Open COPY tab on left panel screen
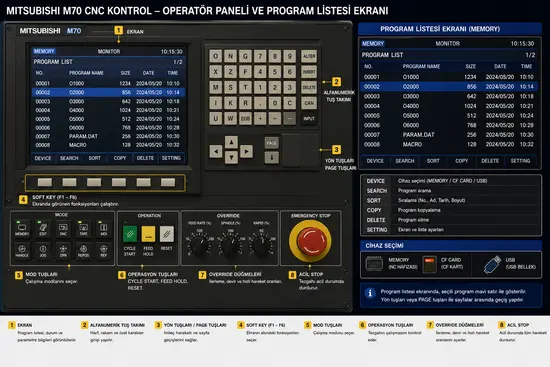The height and width of the screenshot is (367, 550). (x=120, y=158)
